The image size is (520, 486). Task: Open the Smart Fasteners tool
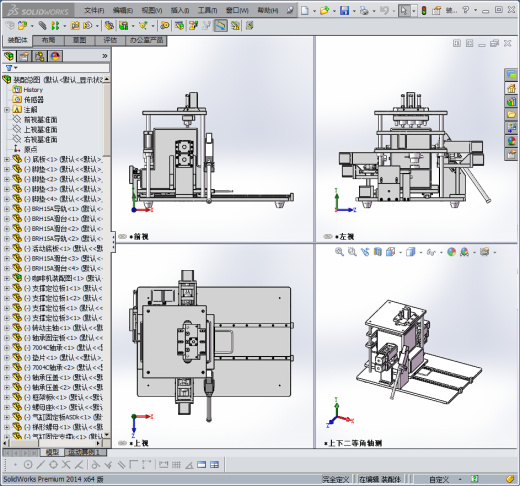(75, 25)
